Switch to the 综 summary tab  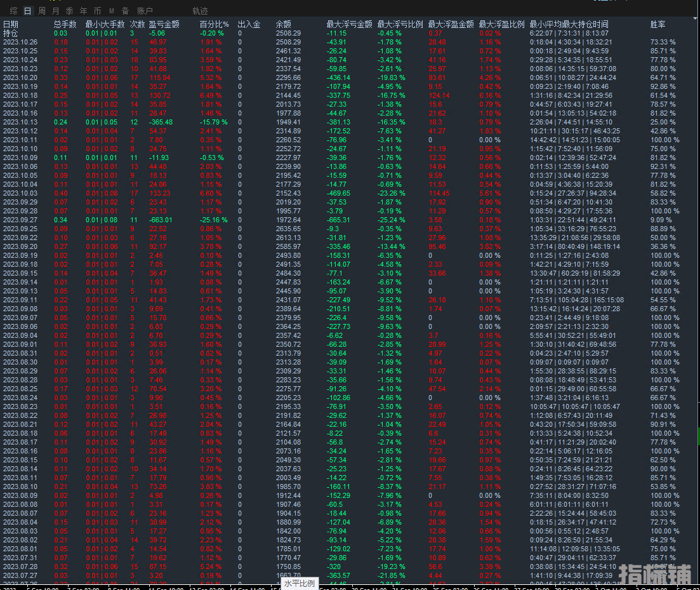tap(14, 11)
